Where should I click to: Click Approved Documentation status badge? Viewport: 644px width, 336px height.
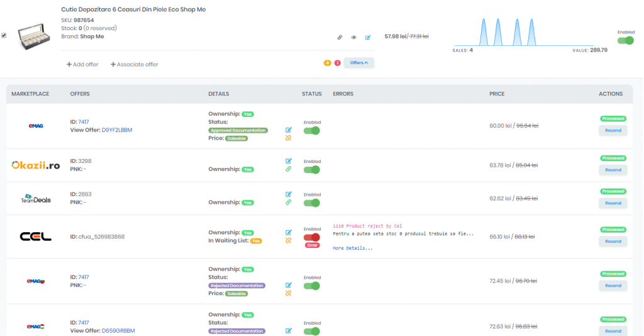(238, 130)
